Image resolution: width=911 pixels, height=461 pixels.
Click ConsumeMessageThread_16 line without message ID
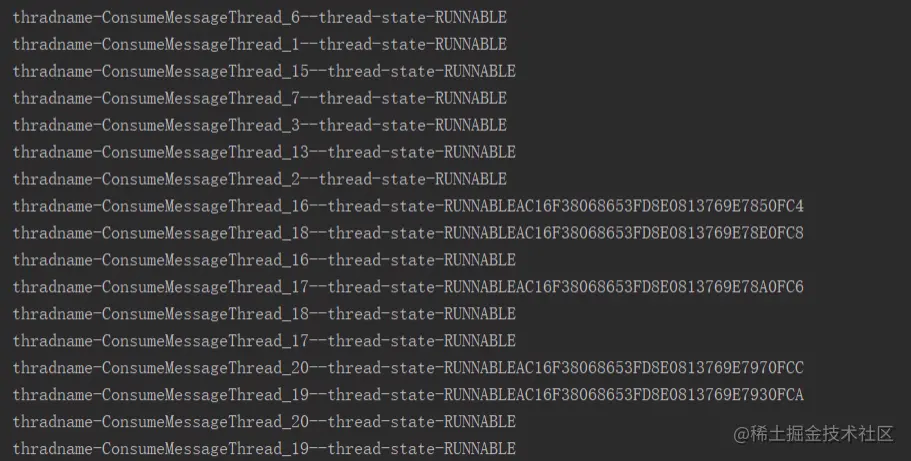click(264, 260)
